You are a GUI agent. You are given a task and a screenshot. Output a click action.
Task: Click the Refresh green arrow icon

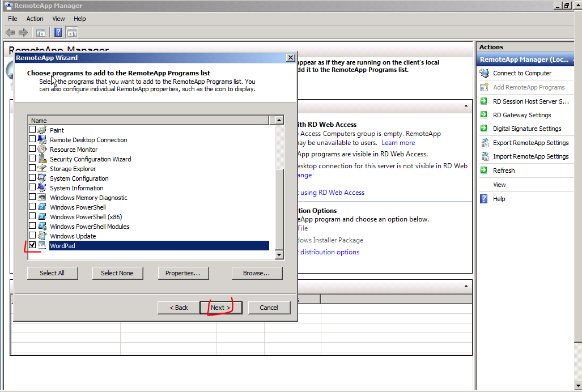click(483, 170)
